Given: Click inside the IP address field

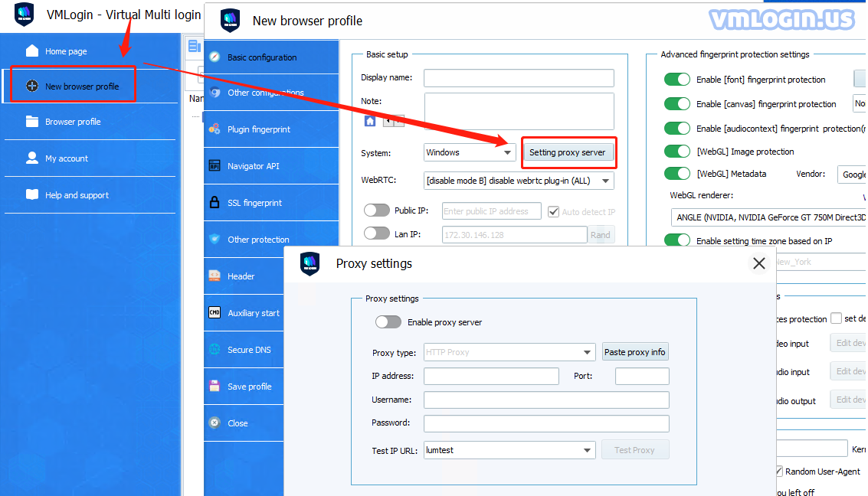Looking at the screenshot, I should tap(490, 375).
